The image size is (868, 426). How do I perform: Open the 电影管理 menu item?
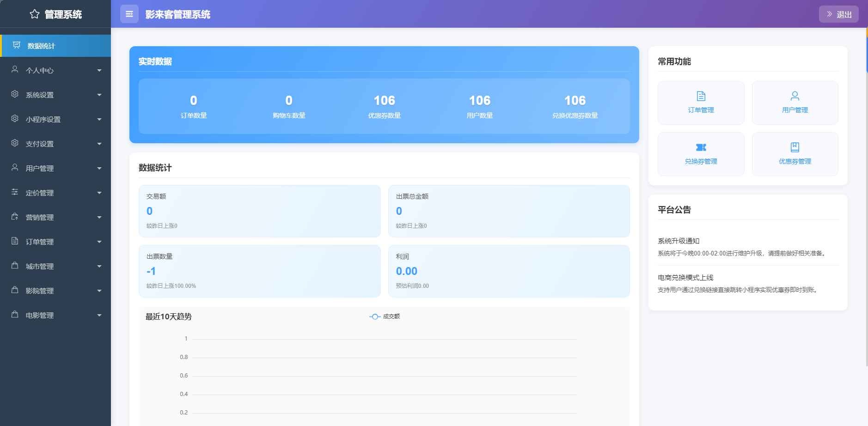tap(40, 316)
